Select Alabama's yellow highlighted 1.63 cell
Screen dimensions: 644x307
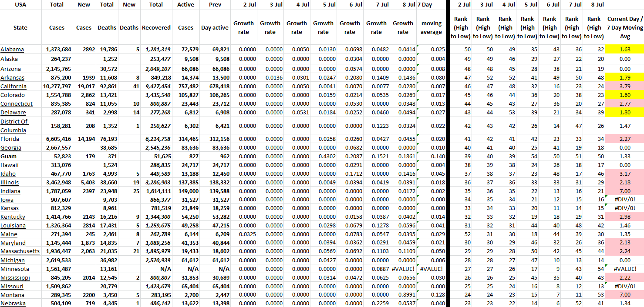625,50
